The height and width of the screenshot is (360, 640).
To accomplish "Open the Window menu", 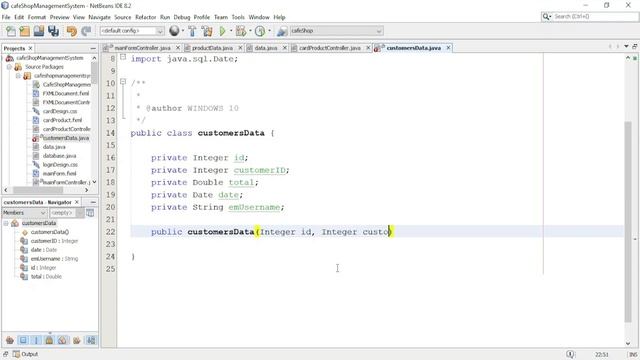I will tap(259, 17).
